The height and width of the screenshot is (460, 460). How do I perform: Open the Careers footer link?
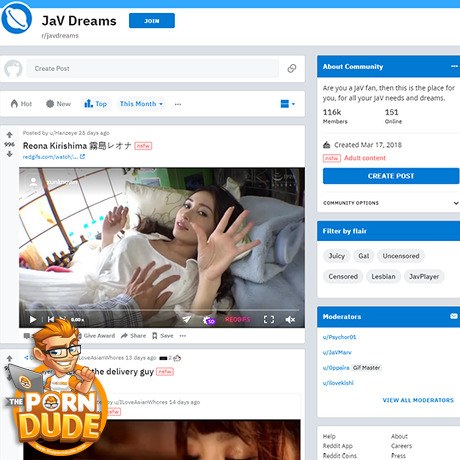(402, 446)
